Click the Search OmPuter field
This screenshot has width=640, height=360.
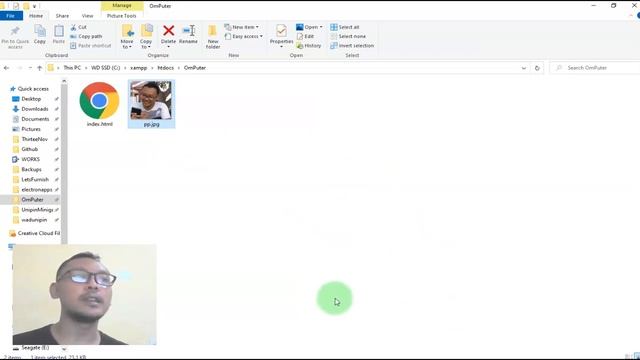(x=595, y=68)
